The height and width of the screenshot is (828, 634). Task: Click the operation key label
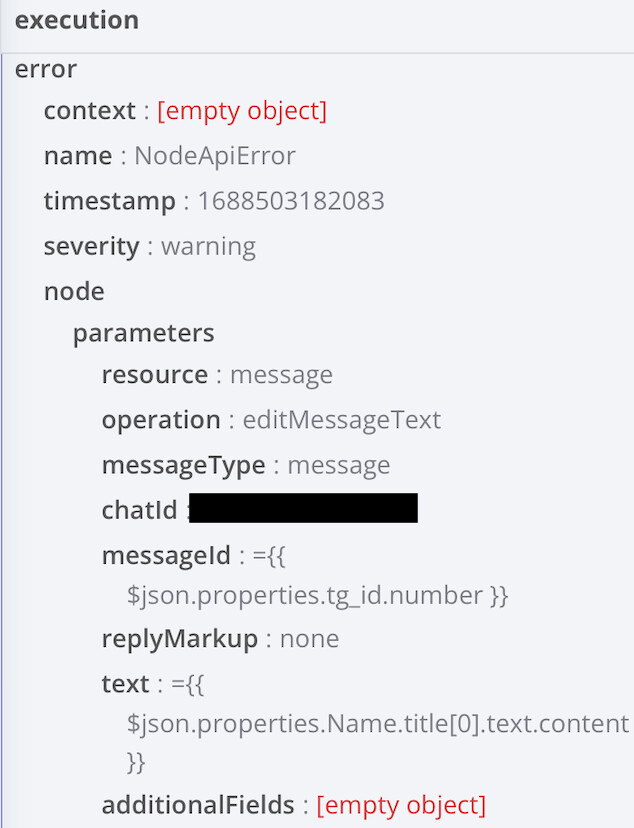[160, 420]
